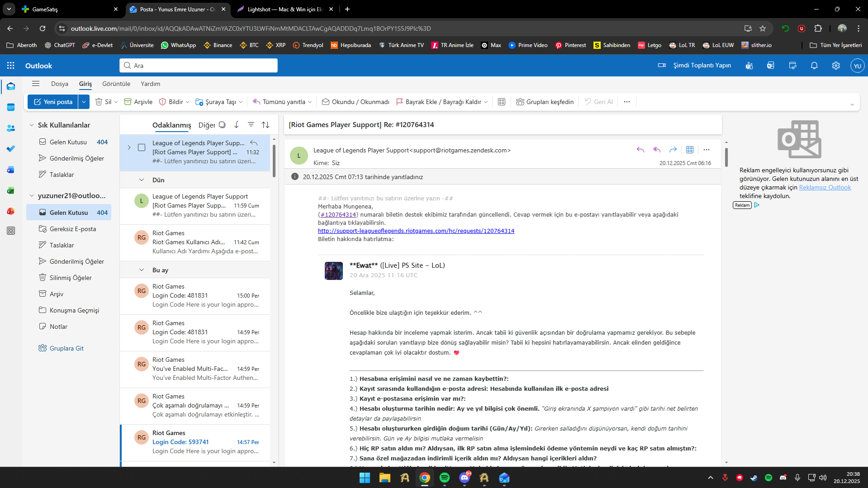This screenshot has height=488, width=868.
Task: Switch to the Görüntüle ribbon tab
Action: tap(116, 84)
